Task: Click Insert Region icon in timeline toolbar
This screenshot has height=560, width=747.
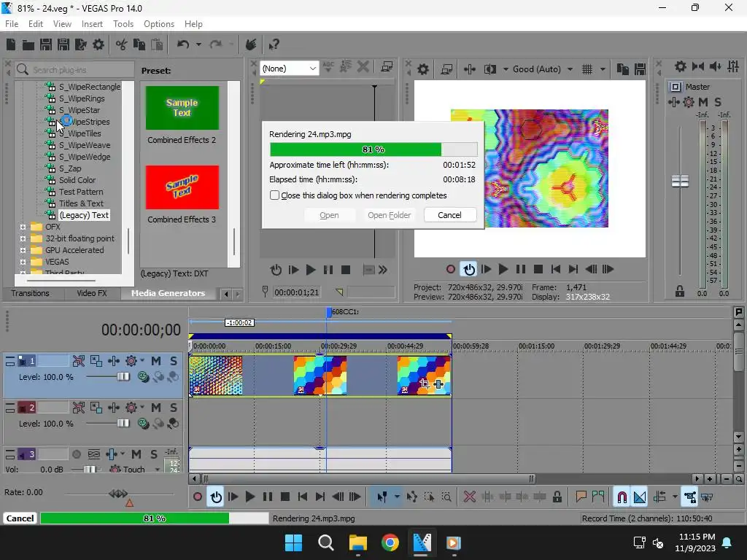Action: (598, 497)
